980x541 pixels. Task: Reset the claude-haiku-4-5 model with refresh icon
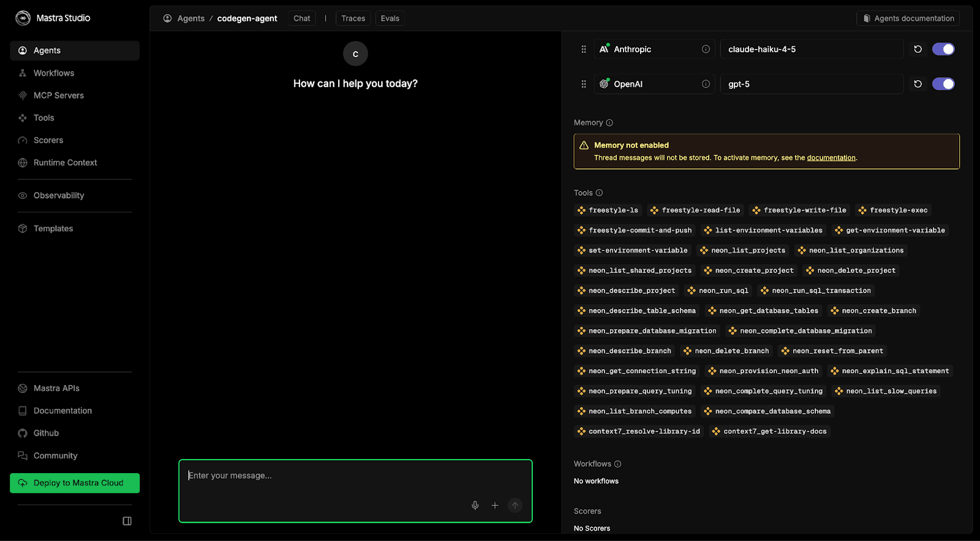click(918, 49)
